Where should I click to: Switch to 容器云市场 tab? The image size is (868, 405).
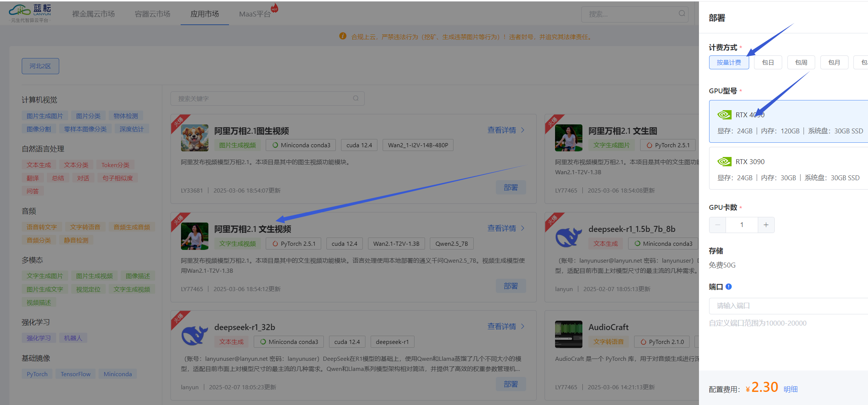[153, 14]
